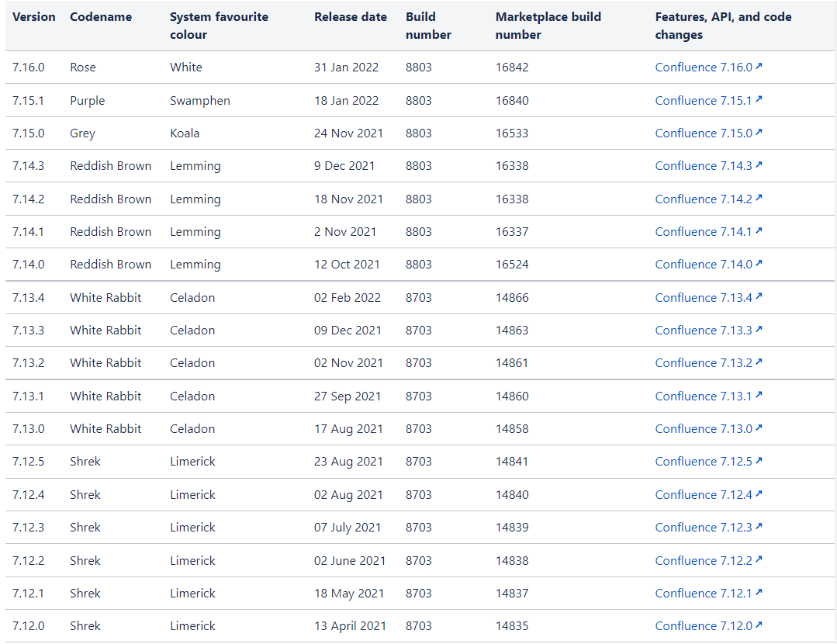Follow the Confluence 7.12.4 link
Screen dimensions: 837x644
703,494
